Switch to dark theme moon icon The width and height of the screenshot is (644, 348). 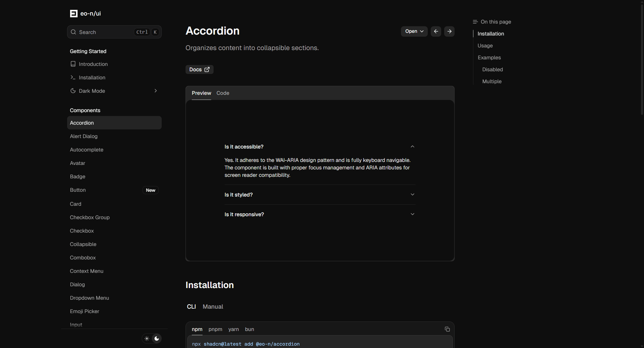pyautogui.click(x=157, y=338)
